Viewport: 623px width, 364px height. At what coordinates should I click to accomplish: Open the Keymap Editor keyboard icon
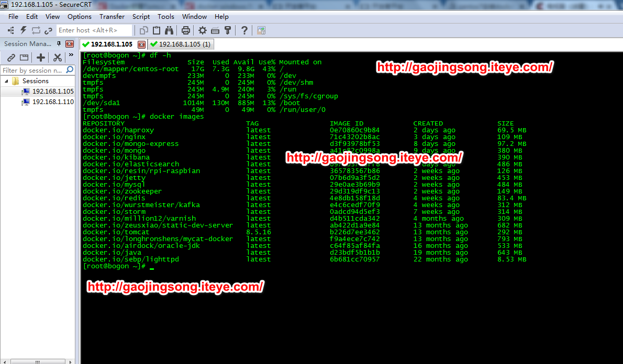215,30
